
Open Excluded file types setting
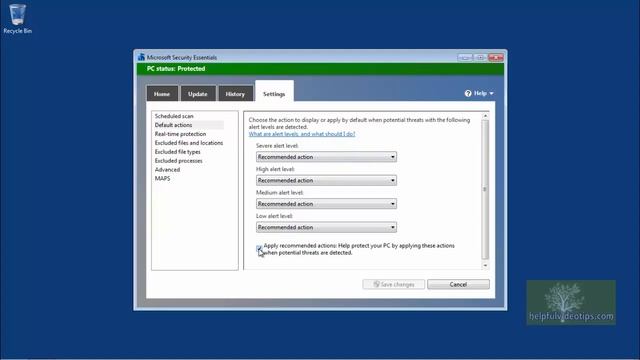(x=178, y=152)
